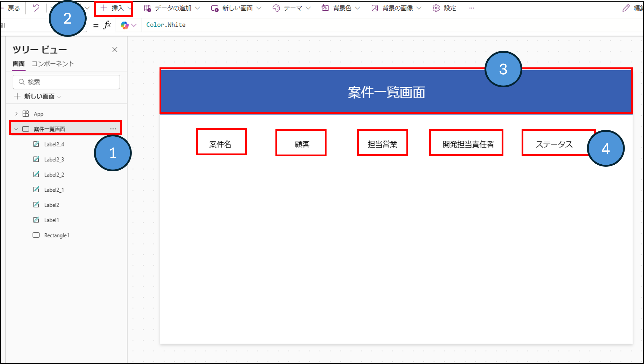Switch to the Components (コンポーネント) tab
The height and width of the screenshot is (364, 644).
[x=53, y=64]
